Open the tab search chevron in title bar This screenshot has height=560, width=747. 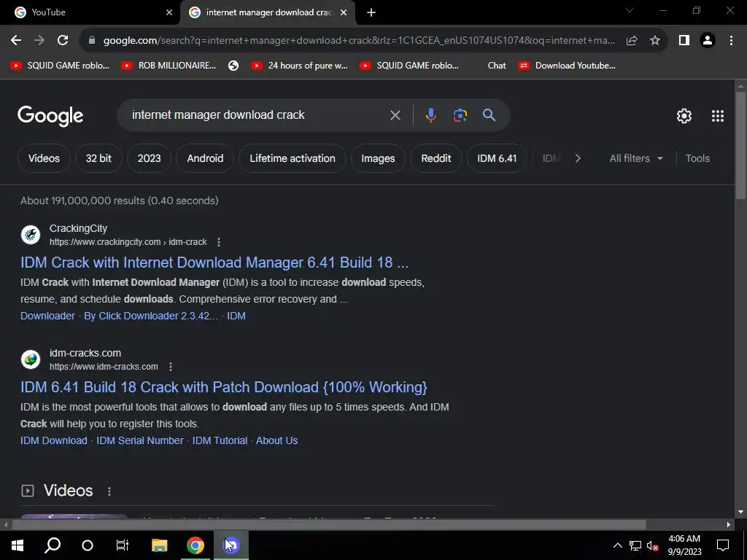630,10
